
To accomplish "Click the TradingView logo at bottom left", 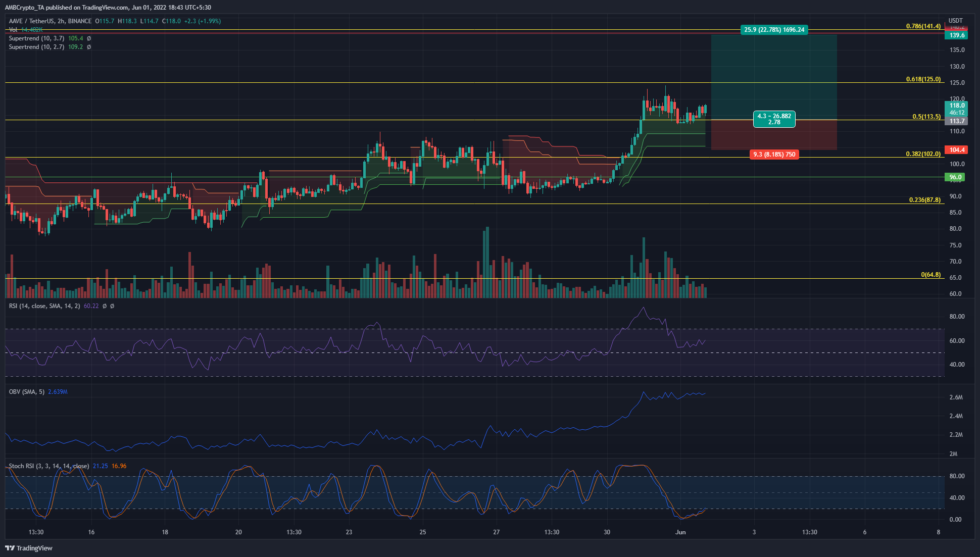I will tap(29, 548).
